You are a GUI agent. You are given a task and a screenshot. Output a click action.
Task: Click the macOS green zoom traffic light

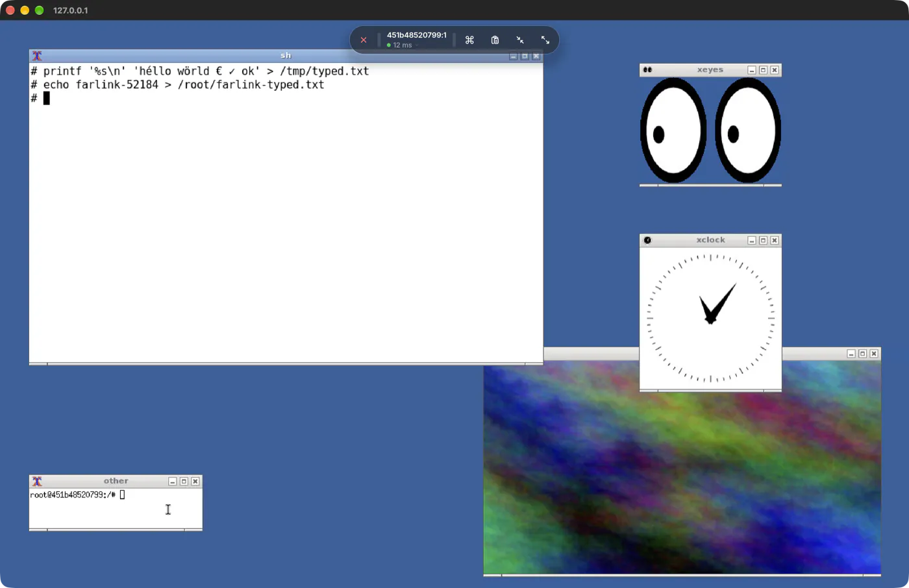pos(39,10)
